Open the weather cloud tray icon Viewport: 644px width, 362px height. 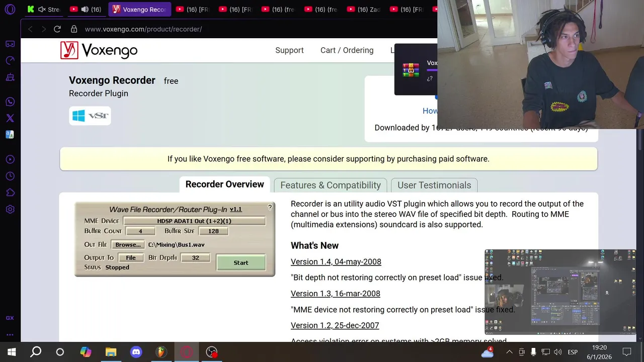tap(488, 352)
